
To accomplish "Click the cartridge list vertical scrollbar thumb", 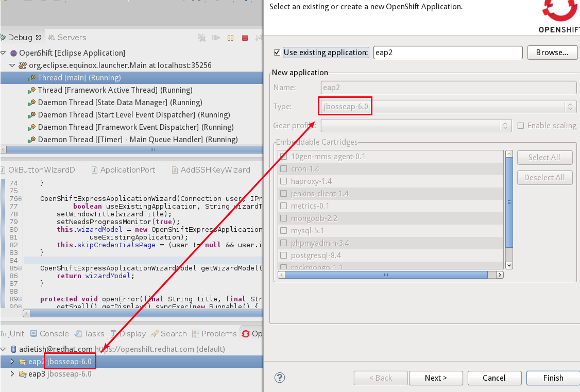I will [509, 202].
